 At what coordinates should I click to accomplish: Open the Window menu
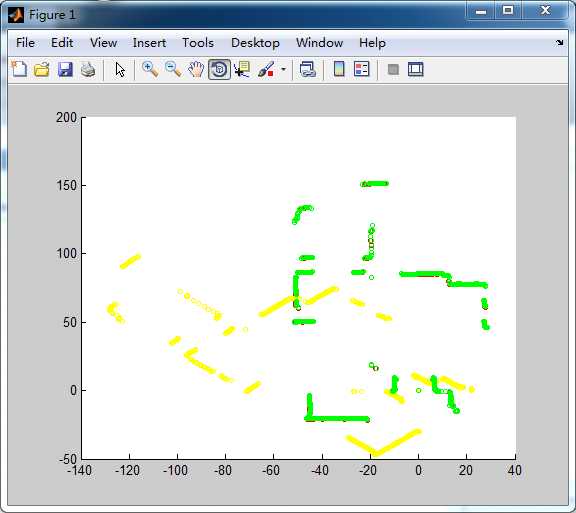click(x=320, y=43)
